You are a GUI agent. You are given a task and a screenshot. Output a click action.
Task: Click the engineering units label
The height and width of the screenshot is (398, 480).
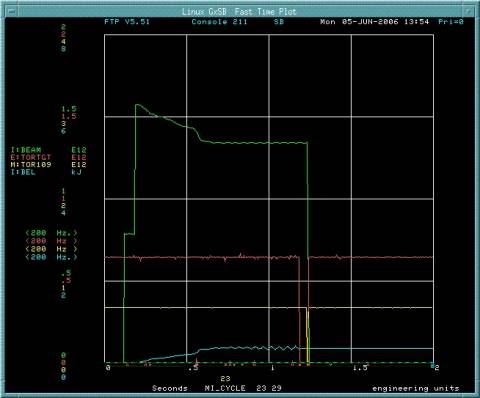coord(416,388)
